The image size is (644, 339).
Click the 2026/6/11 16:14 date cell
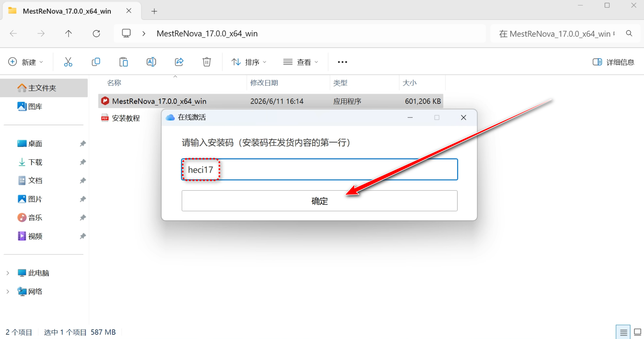[277, 101]
